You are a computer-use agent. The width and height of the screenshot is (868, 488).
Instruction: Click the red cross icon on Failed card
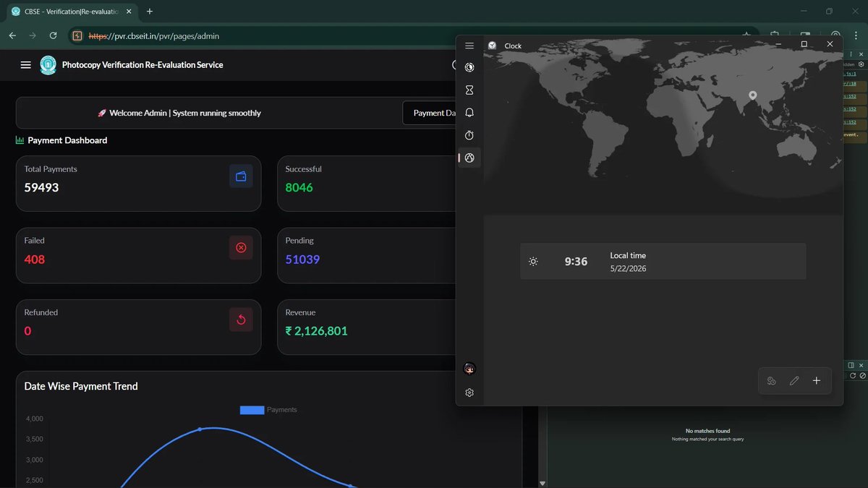tap(241, 248)
